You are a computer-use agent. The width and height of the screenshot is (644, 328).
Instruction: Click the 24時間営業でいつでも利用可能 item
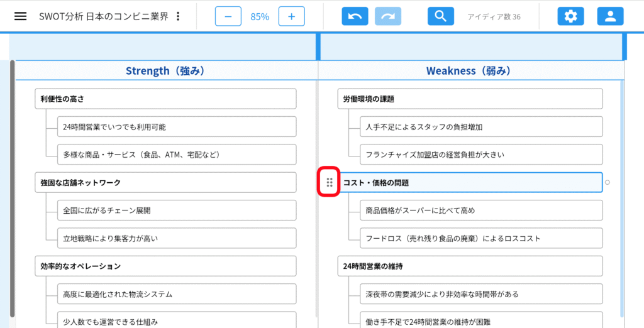point(176,126)
